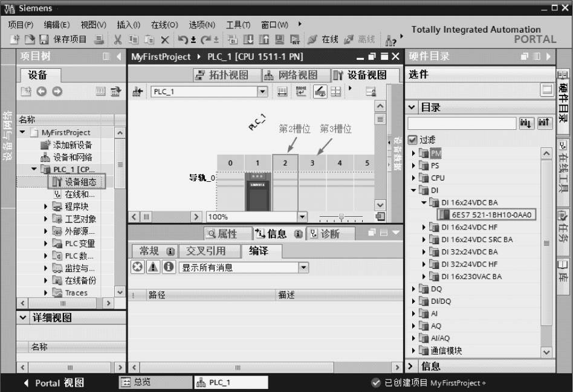Click the Undo arrow icon
The height and width of the screenshot is (392, 573).
pos(183,39)
